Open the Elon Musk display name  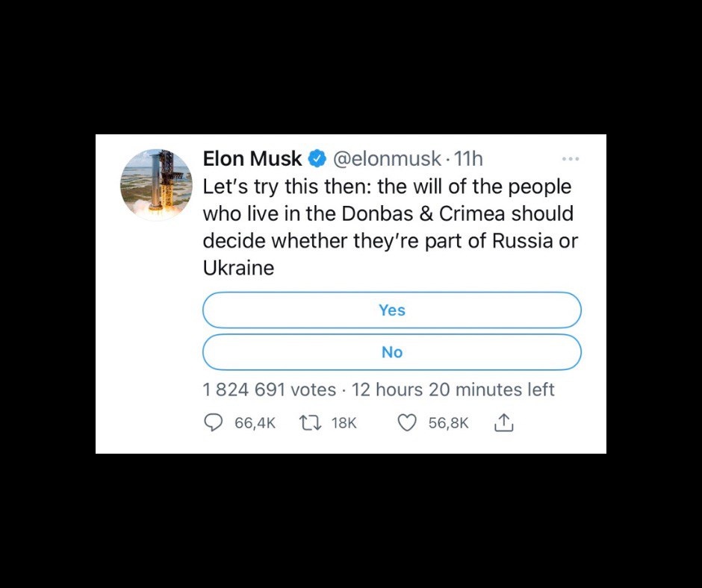252,159
